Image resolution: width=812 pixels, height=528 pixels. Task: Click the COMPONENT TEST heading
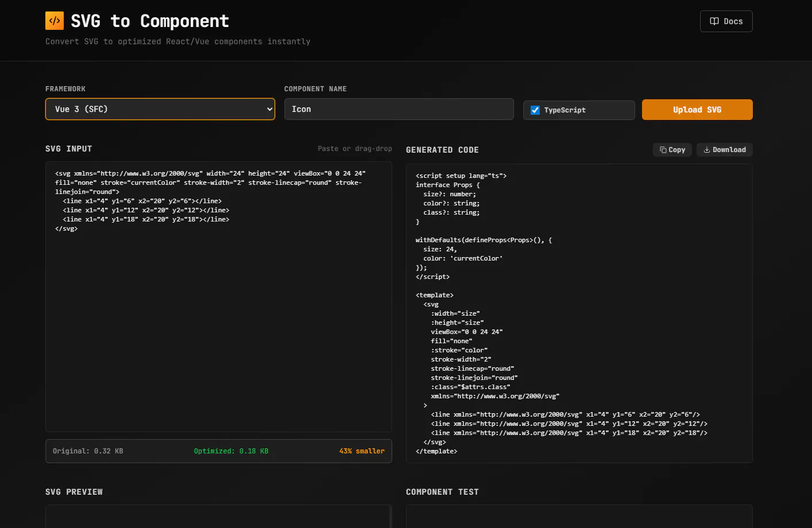(x=442, y=492)
